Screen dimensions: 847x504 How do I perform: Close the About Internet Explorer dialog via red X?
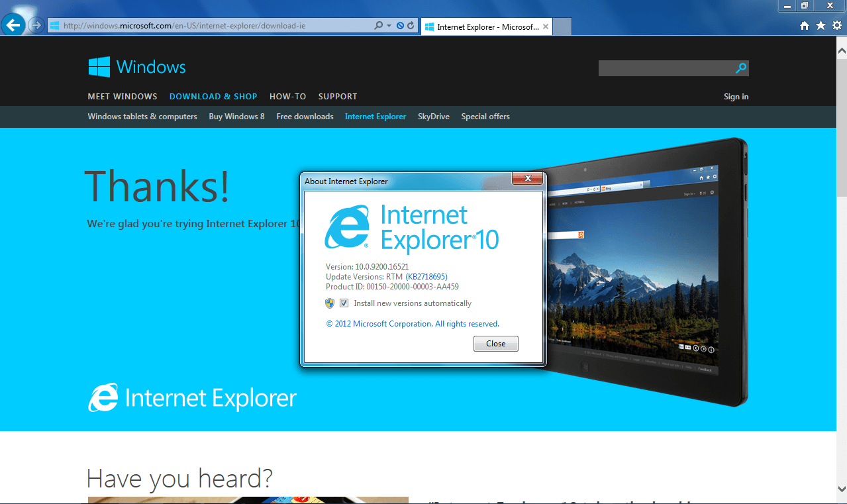click(x=528, y=178)
